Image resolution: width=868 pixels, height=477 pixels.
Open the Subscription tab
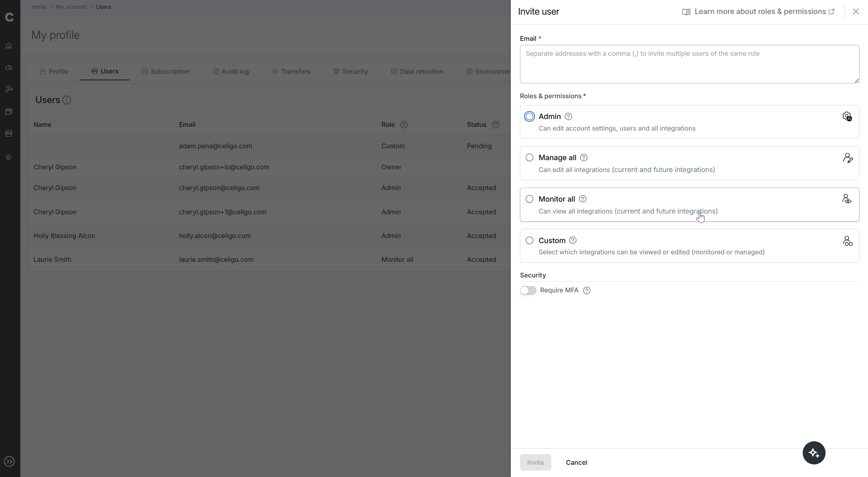[x=166, y=71]
